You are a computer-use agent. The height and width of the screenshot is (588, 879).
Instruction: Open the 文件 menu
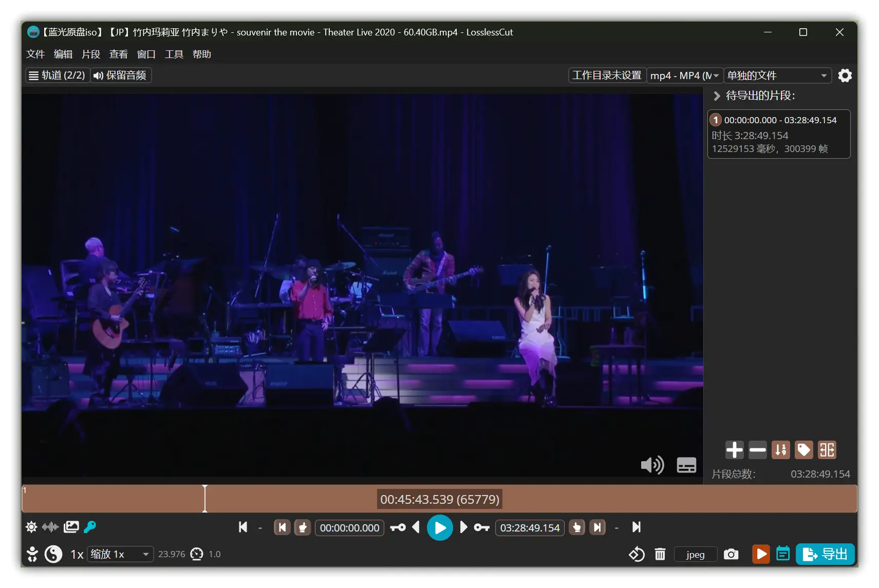[35, 54]
